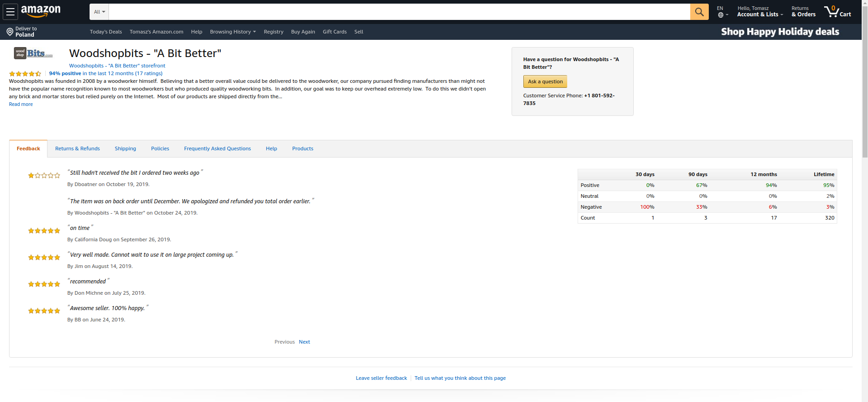Click the 12 months column header
Viewport: 868px width, 402px height.
pyautogui.click(x=764, y=174)
